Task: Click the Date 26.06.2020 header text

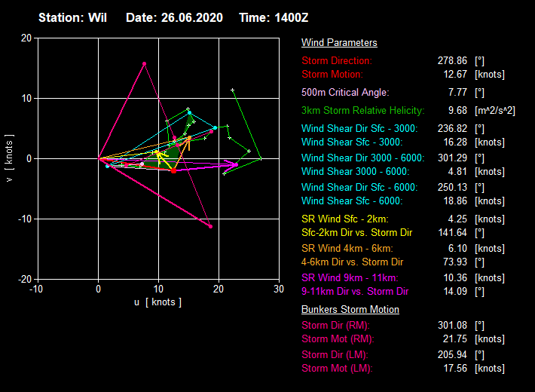Action: 174,17
